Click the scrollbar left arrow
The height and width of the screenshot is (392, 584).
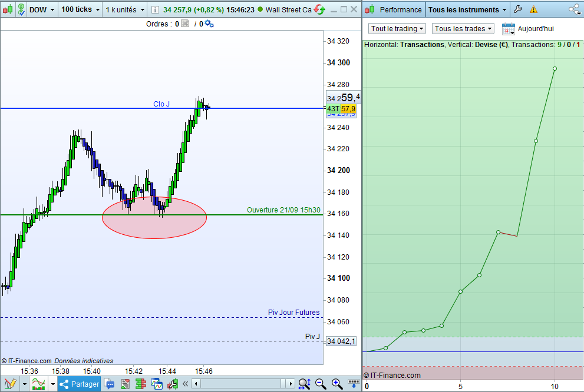(x=196, y=383)
